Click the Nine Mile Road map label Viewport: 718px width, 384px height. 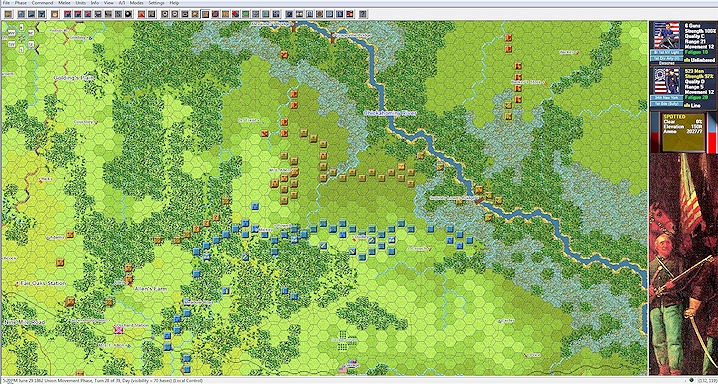point(24,322)
